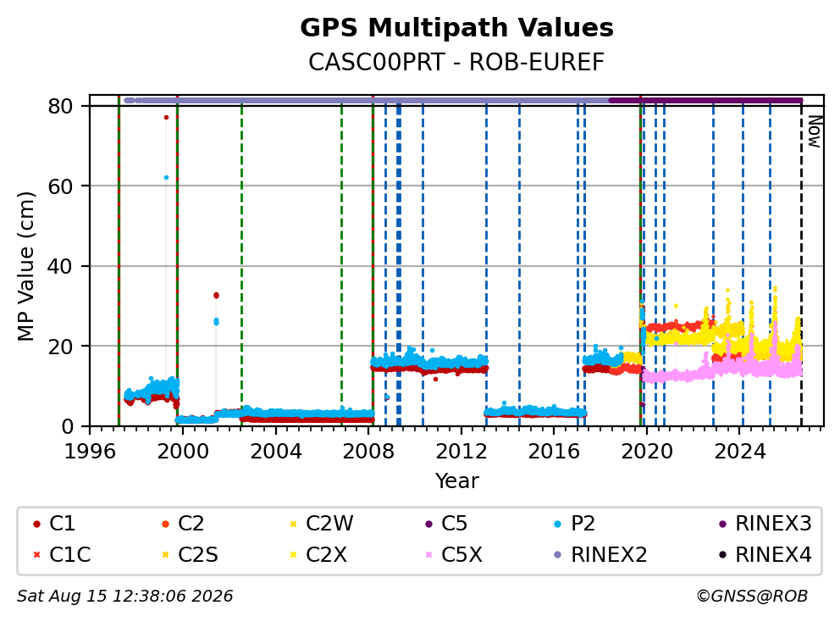Click the C2W legend entry
Viewport: 840px width, 622px height.
pyautogui.click(x=322, y=524)
